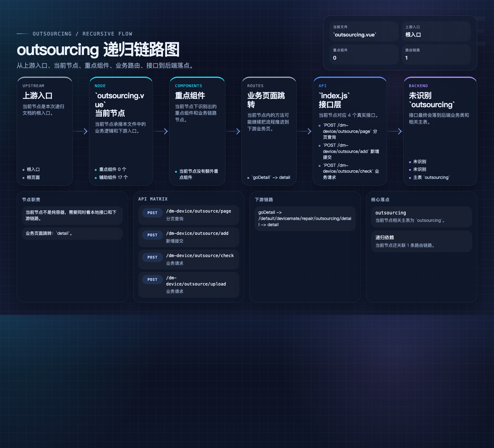Click the /dm-device/outsource/check path text
Image resolution: width=494 pixels, height=448 pixels.
click(200, 256)
